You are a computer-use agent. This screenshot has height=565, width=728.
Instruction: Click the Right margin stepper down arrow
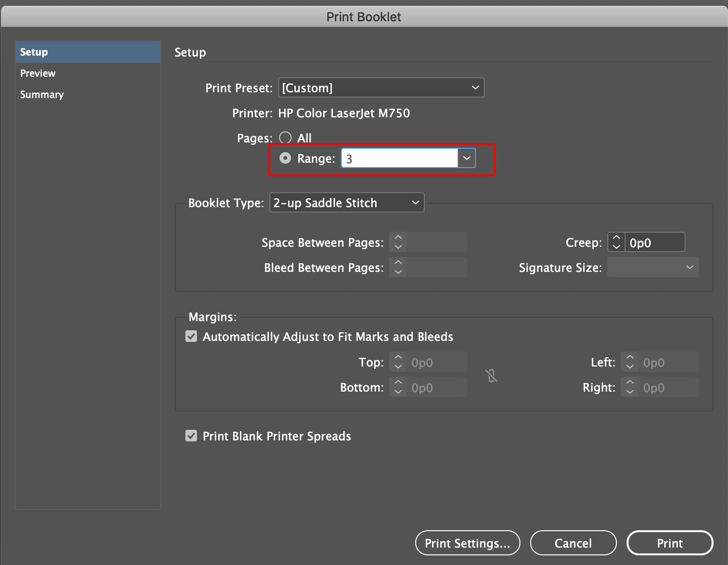[x=630, y=391]
